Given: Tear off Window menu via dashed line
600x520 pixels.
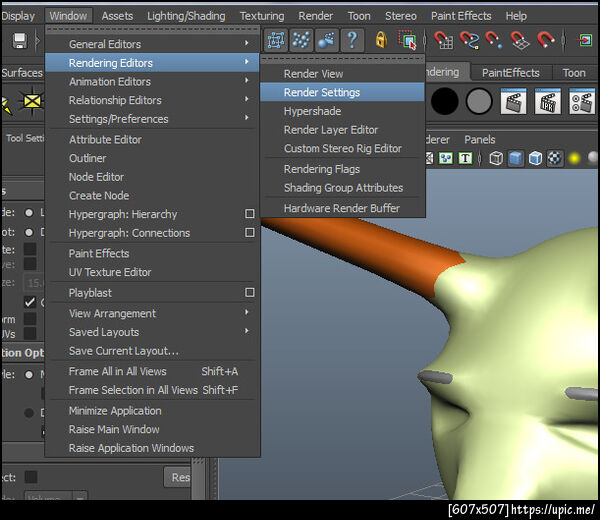Looking at the screenshot, I should (152, 29).
